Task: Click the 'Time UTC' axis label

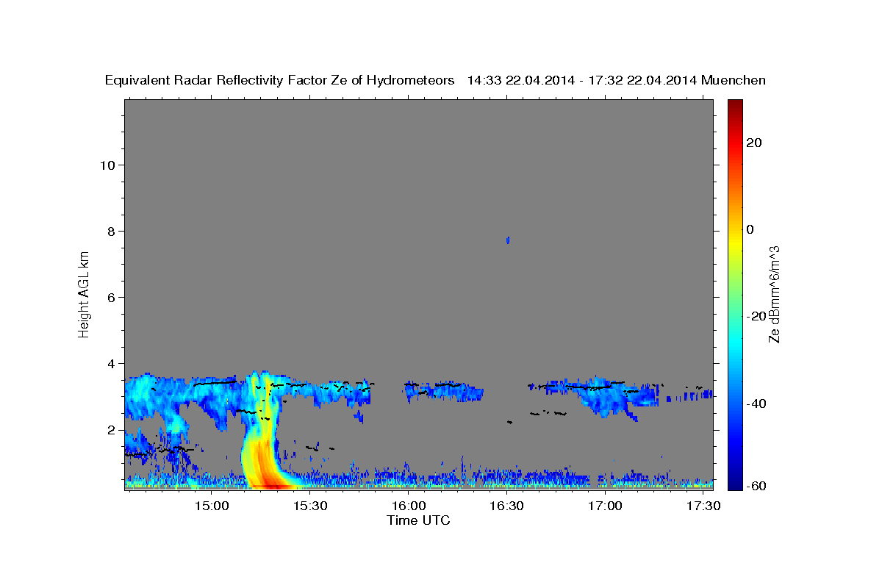Action: click(418, 520)
